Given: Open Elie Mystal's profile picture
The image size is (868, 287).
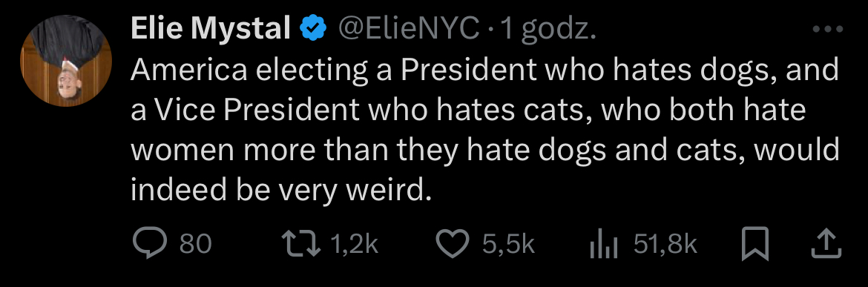Looking at the screenshot, I should coord(67,60).
